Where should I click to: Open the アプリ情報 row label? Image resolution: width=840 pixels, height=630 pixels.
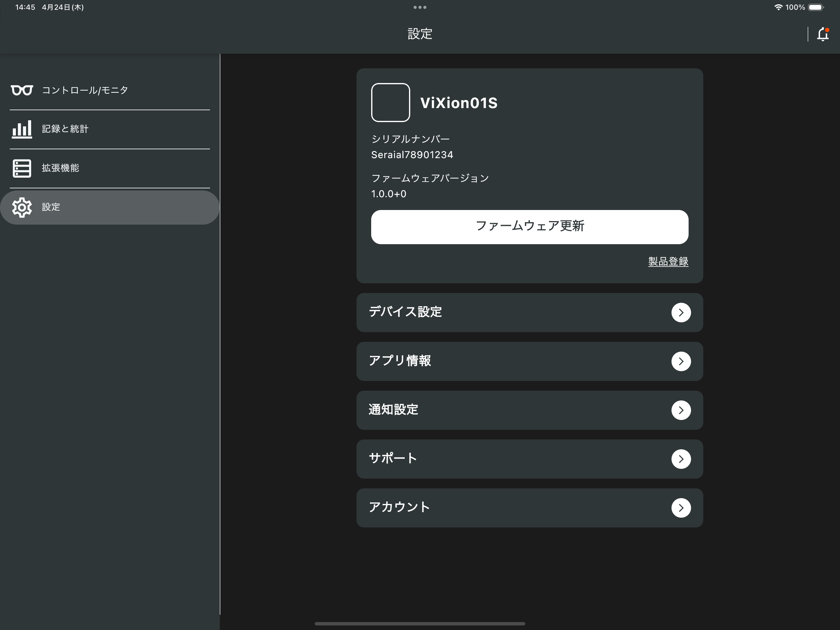(400, 361)
